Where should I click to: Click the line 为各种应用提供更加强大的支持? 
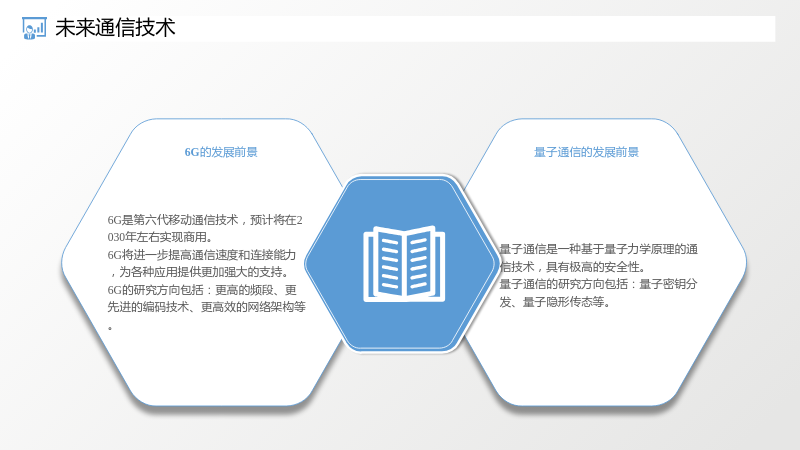pos(198,272)
